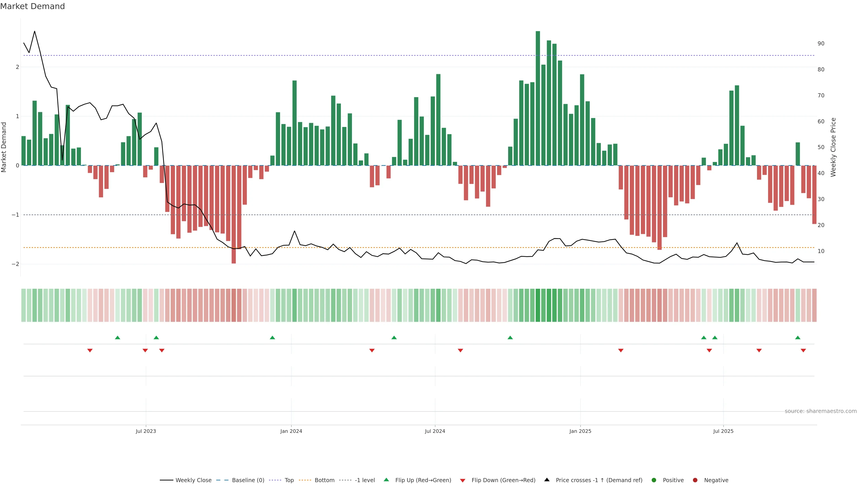Click the Jan 2024 x-axis label
The height and width of the screenshot is (488, 868).
point(291,431)
